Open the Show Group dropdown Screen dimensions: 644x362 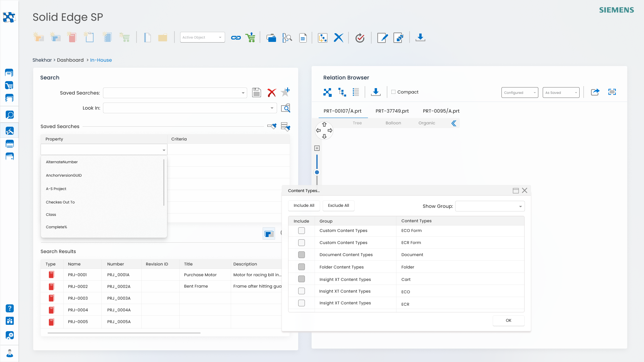click(490, 206)
